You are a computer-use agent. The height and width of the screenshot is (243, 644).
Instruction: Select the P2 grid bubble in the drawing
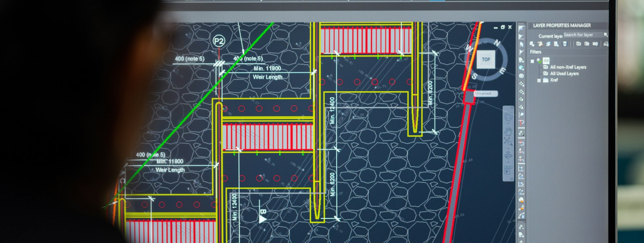[x=218, y=41]
